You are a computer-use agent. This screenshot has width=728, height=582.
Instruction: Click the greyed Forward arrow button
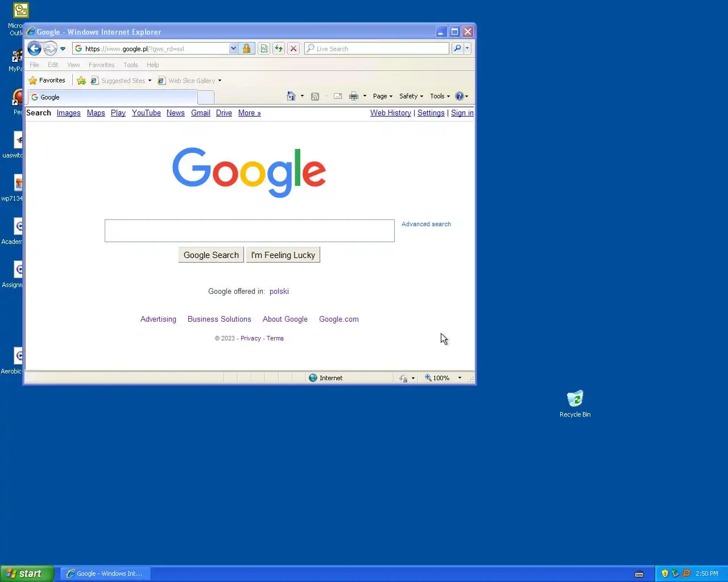[x=50, y=48]
